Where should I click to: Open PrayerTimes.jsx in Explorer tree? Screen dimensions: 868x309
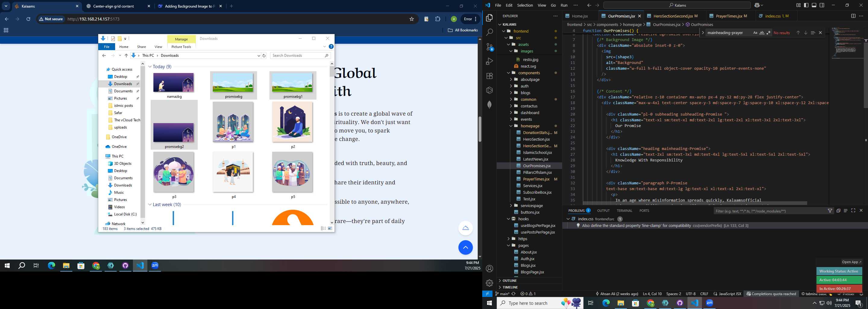tap(536, 179)
